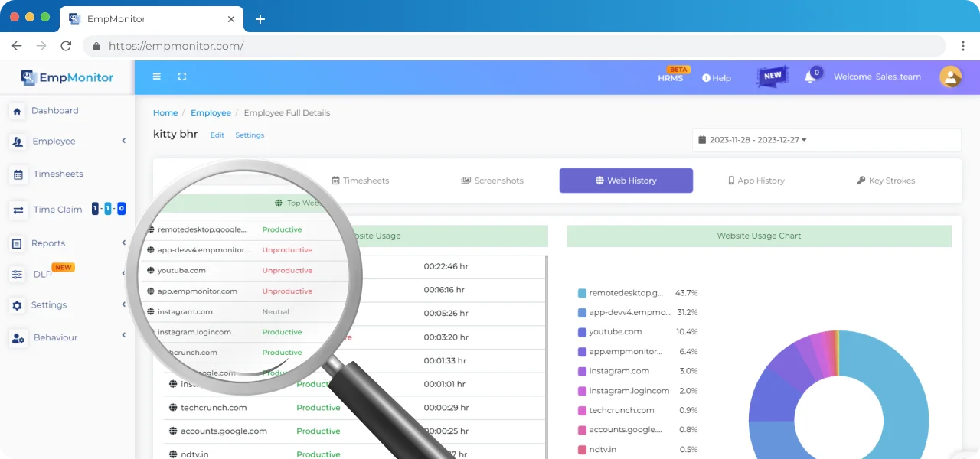Open browser three-dot menu
This screenshot has height=459, width=980.
(962, 46)
